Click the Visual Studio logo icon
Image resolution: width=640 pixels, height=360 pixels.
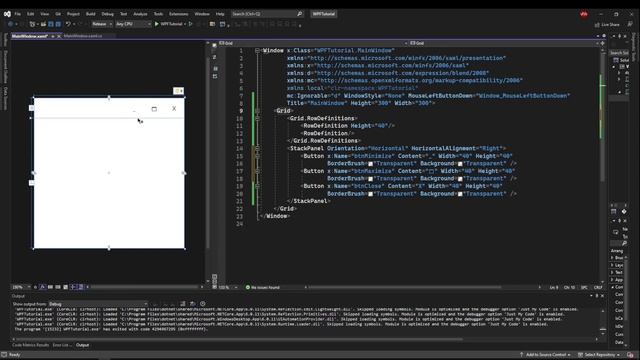click(7, 14)
